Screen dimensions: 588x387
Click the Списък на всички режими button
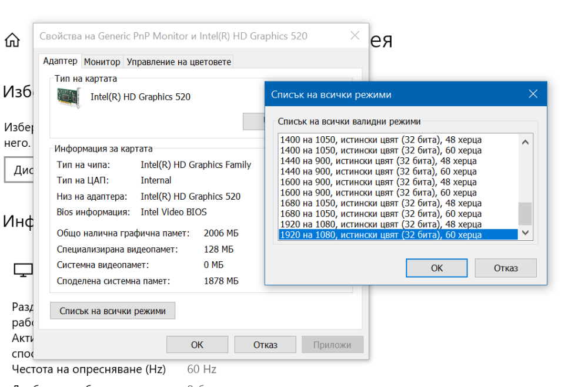[112, 311]
